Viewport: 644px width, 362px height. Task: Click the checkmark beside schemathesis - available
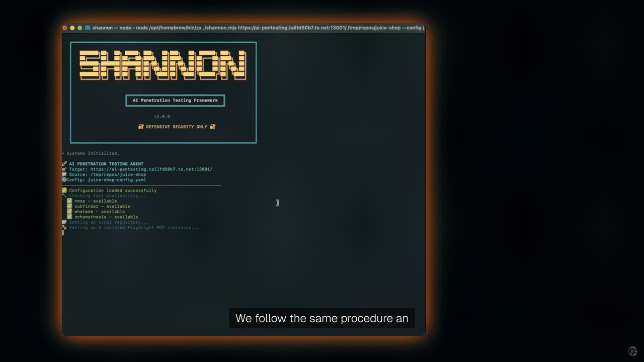tap(69, 217)
